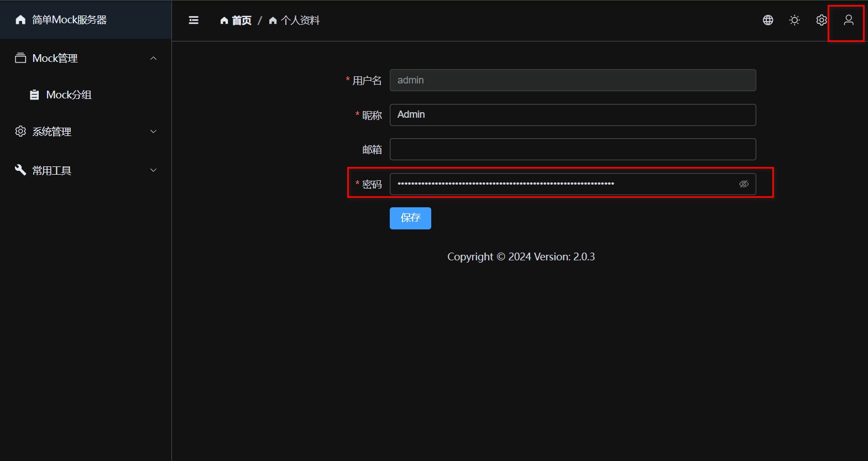This screenshot has height=461, width=868.
Task: Open the settings gear in the header
Action: pos(822,20)
